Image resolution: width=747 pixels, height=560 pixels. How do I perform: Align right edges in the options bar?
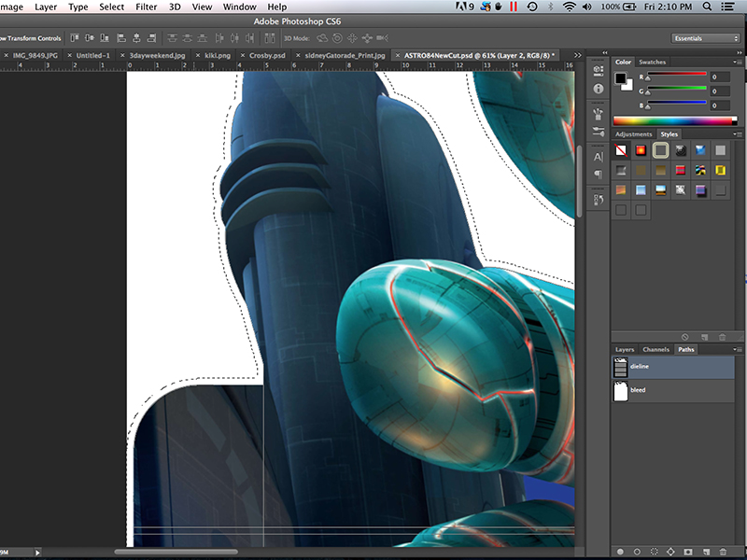pyautogui.click(x=152, y=38)
